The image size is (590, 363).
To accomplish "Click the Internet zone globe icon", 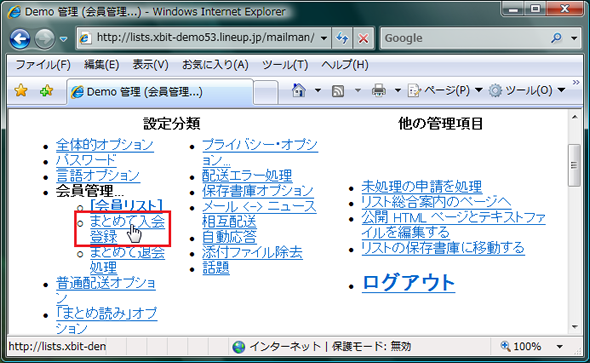I will (x=239, y=346).
